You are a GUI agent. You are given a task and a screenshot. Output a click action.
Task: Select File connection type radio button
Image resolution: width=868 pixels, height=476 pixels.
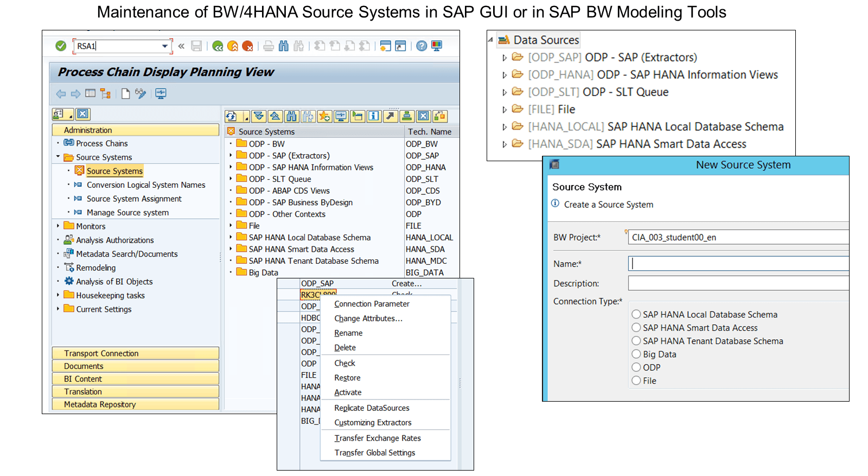[636, 380]
